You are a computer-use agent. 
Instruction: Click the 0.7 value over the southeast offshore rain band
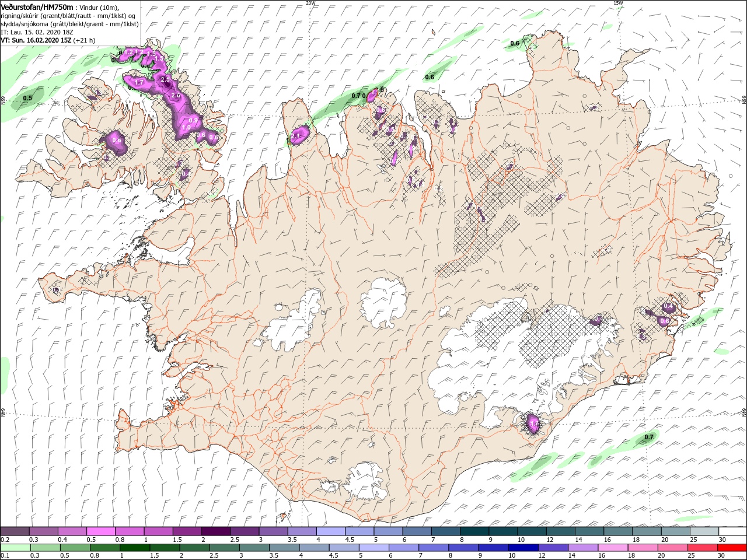click(649, 437)
